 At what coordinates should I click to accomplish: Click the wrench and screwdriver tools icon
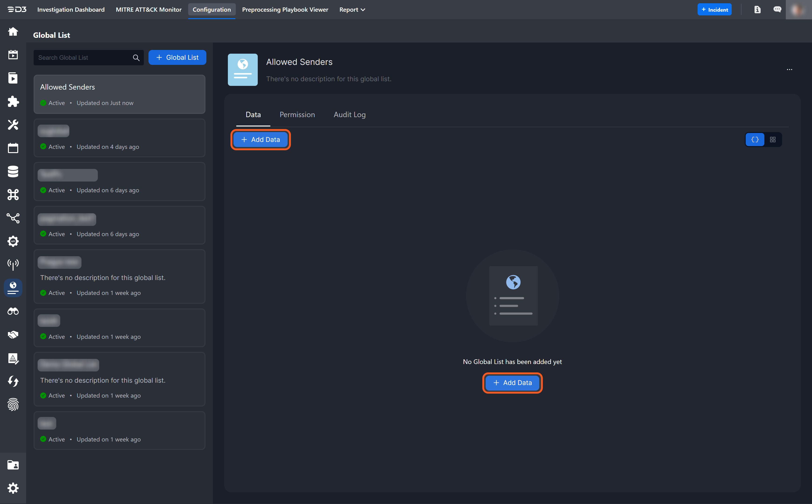point(13,125)
